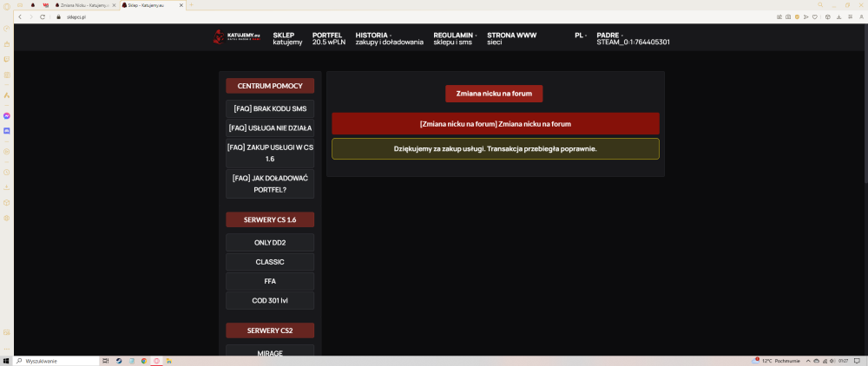Click the send/flow arrow toolbar icon
The height and width of the screenshot is (366, 868).
(x=806, y=17)
